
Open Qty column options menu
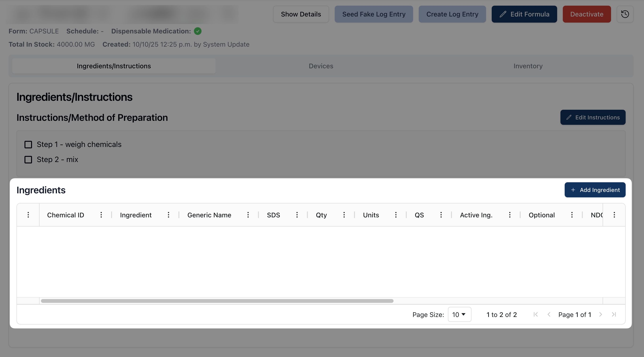(344, 215)
